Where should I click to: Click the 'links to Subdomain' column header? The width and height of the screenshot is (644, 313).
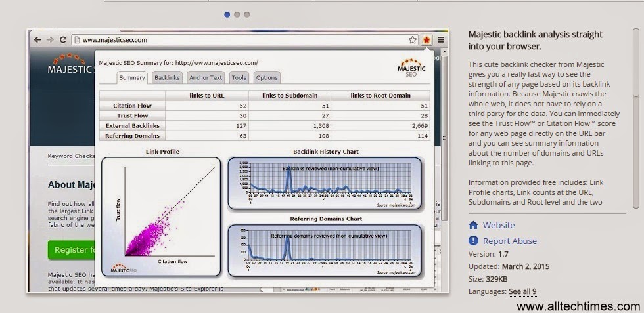[290, 96]
